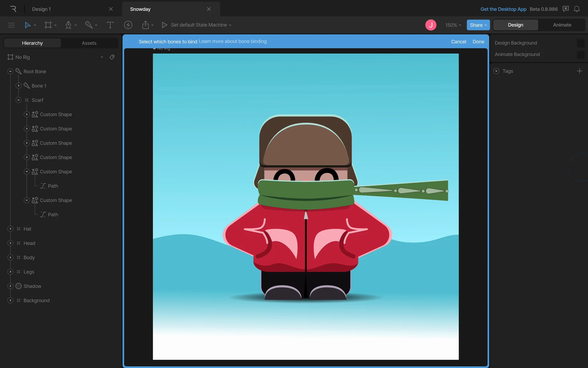Expand the Bone 1 tree item
This screenshot has width=588, height=368.
[18, 86]
